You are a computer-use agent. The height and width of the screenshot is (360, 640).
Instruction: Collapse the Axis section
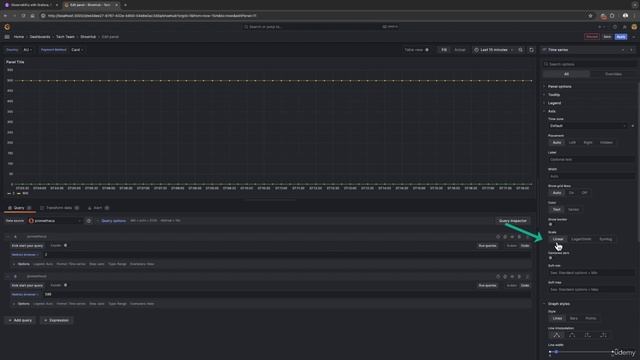(x=551, y=111)
